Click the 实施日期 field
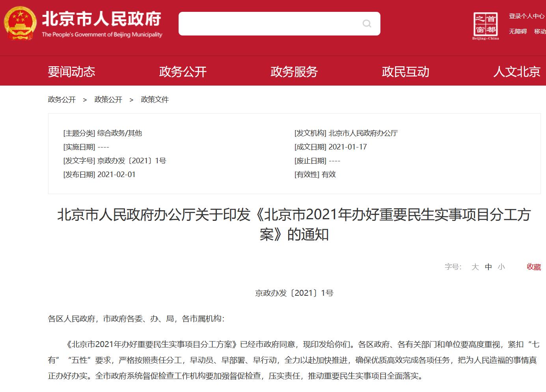The height and width of the screenshot is (392, 546). [x=86, y=147]
